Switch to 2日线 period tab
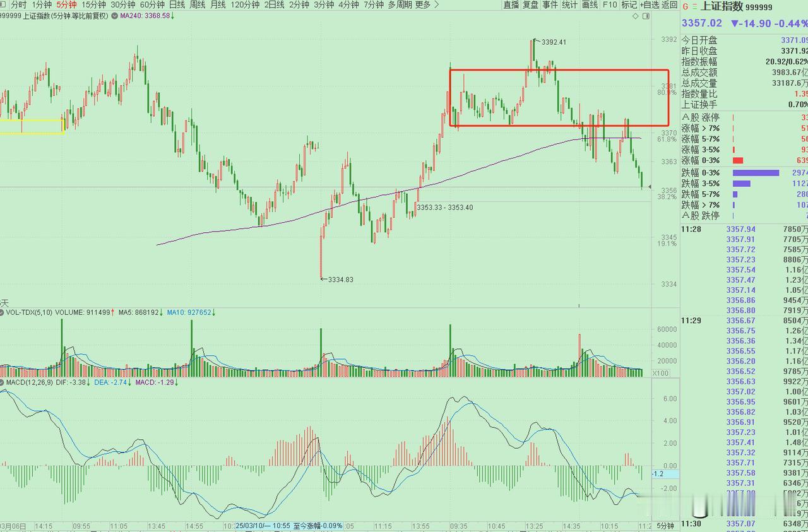The height and width of the screenshot is (532, 808). click(274, 5)
